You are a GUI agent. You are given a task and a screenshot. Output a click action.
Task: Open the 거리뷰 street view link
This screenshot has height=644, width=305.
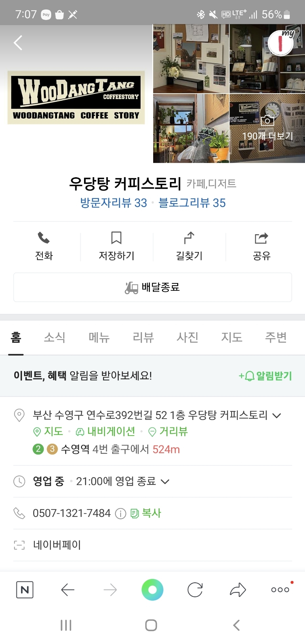click(168, 431)
